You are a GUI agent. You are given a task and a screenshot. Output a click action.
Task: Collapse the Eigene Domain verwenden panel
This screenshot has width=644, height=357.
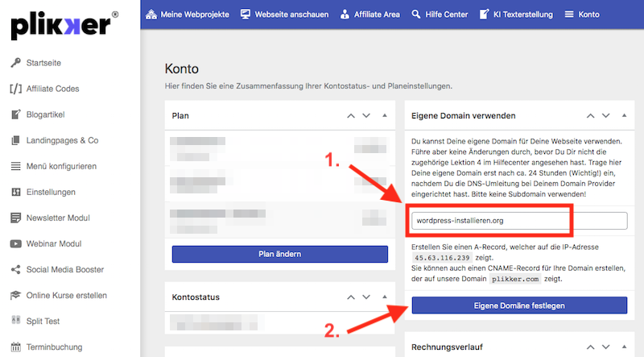coord(625,115)
